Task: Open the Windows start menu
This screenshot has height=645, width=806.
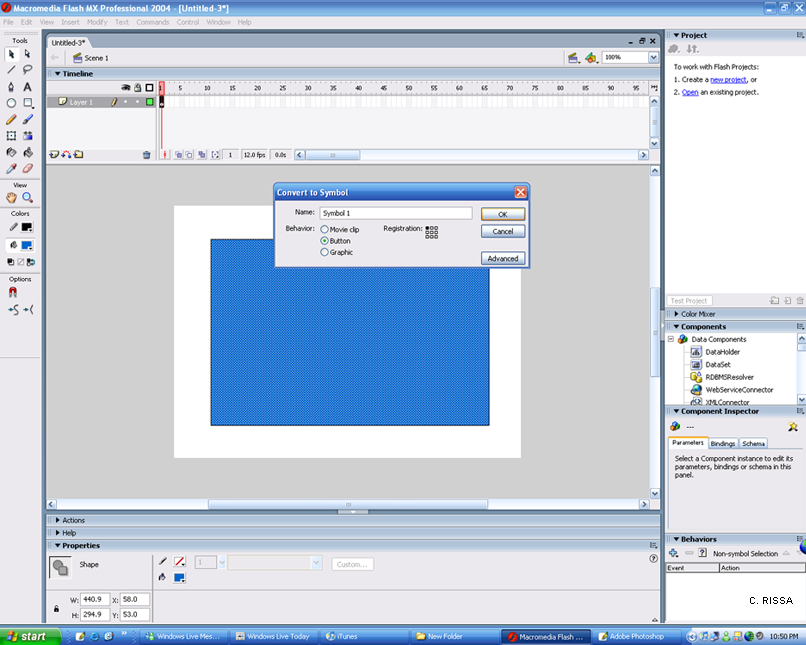Action: click(30, 636)
